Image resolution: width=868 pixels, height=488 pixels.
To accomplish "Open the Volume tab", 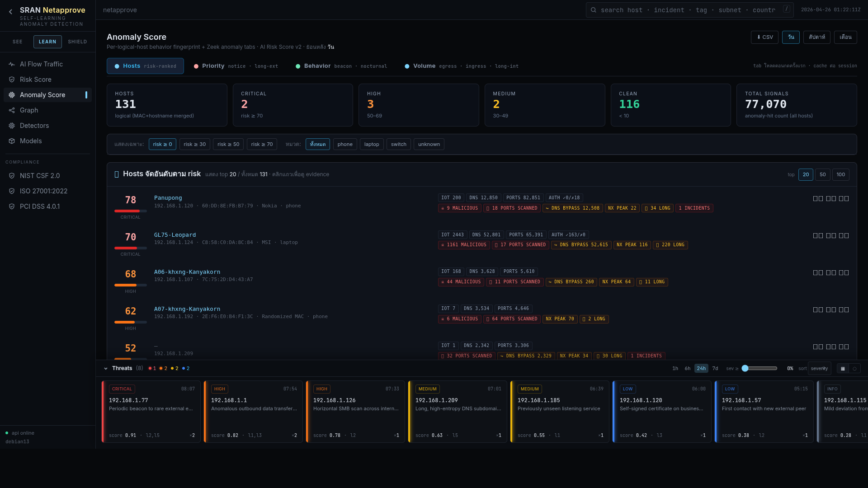I will tap(425, 66).
